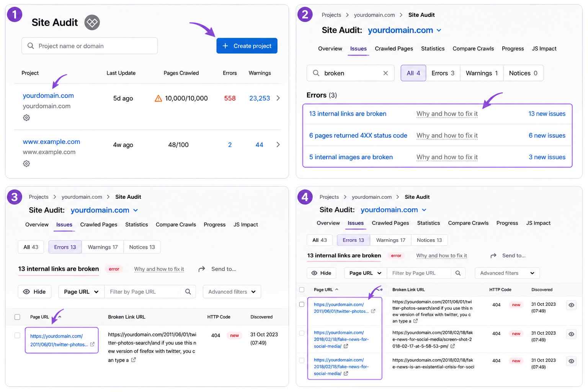588x392 pixels.
Task: Click warning triangle beside 10,000/10,000
Action: pyautogui.click(x=158, y=98)
